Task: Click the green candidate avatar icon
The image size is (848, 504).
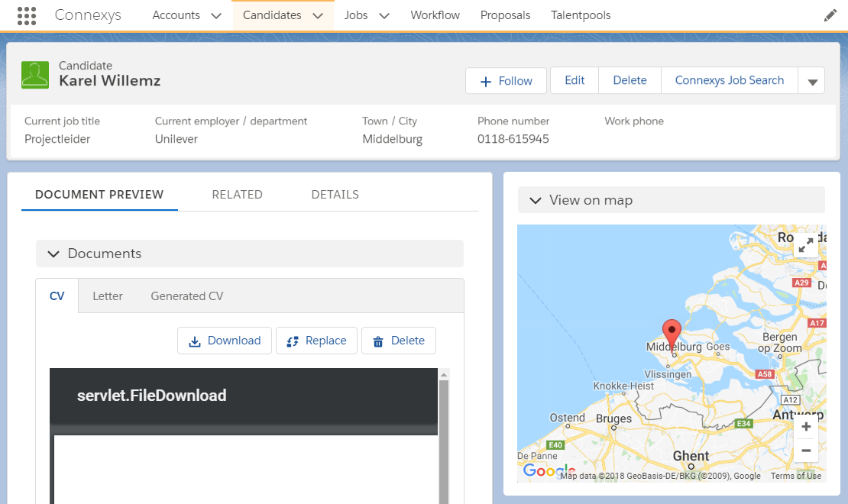Action: click(x=35, y=75)
